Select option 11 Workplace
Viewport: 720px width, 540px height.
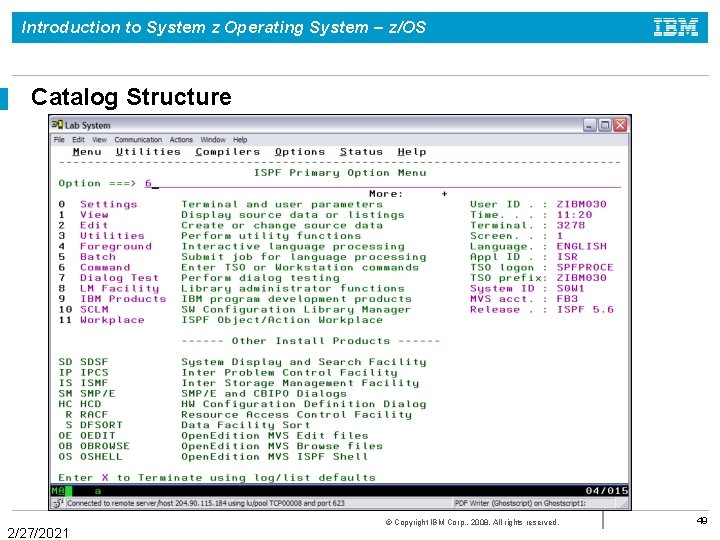[101, 320]
